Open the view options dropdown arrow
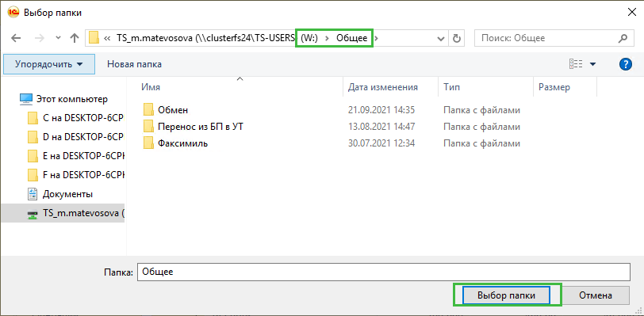This screenshot has height=316, width=644. click(592, 64)
